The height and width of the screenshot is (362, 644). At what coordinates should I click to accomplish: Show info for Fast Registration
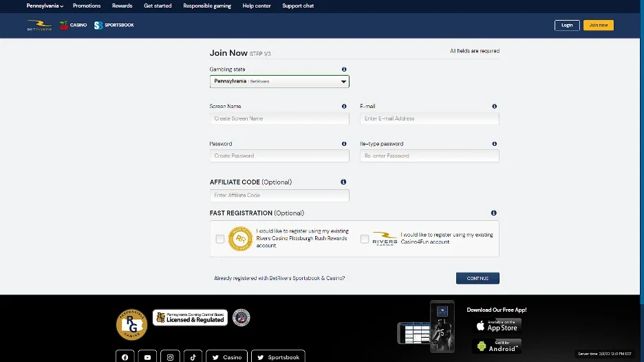[x=494, y=213]
